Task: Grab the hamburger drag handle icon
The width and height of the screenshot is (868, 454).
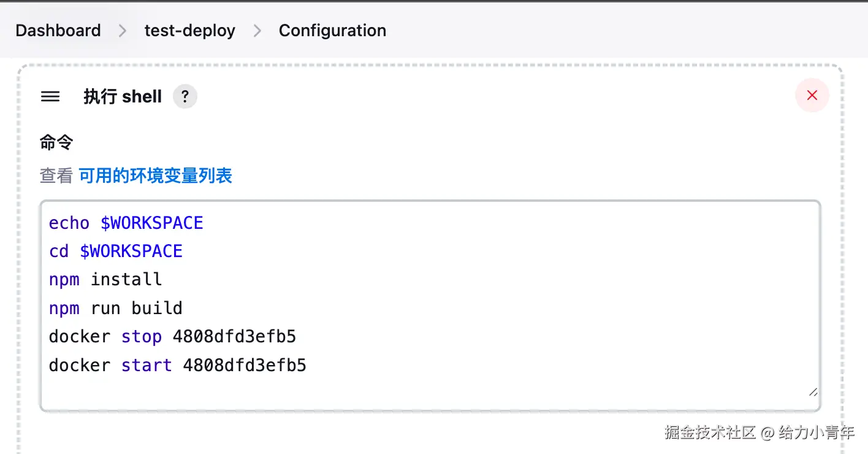Action: pos(50,96)
